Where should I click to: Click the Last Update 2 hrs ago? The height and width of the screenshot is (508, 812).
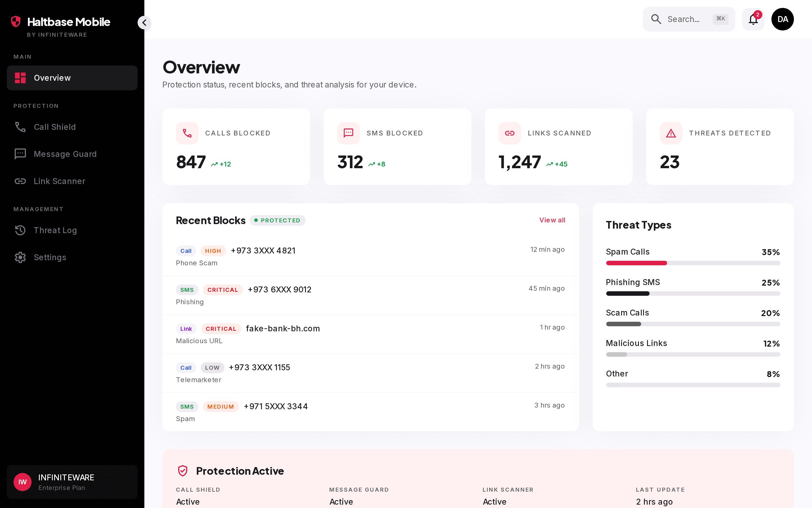tap(654, 502)
